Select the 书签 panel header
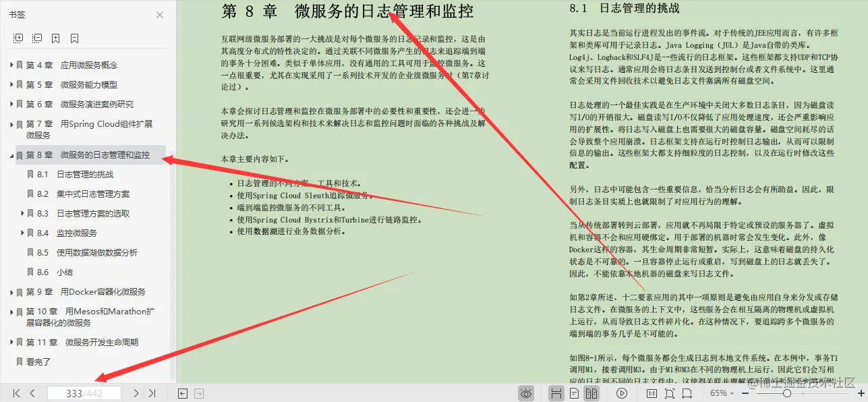Screen dimensions: 868x402 (x=16, y=14)
